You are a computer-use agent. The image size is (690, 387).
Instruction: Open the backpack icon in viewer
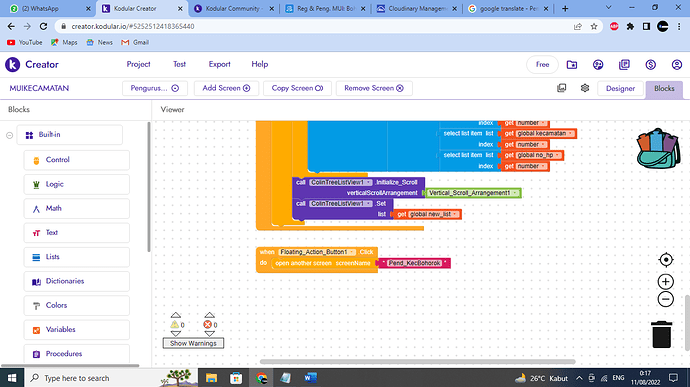(x=658, y=148)
